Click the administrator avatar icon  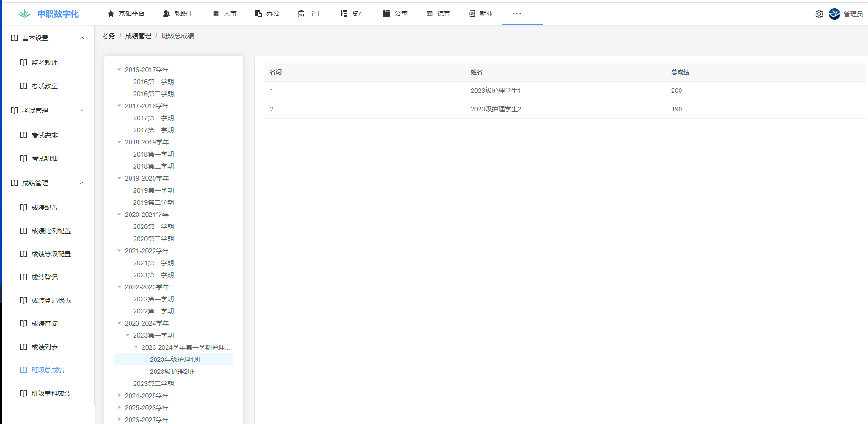coord(834,14)
